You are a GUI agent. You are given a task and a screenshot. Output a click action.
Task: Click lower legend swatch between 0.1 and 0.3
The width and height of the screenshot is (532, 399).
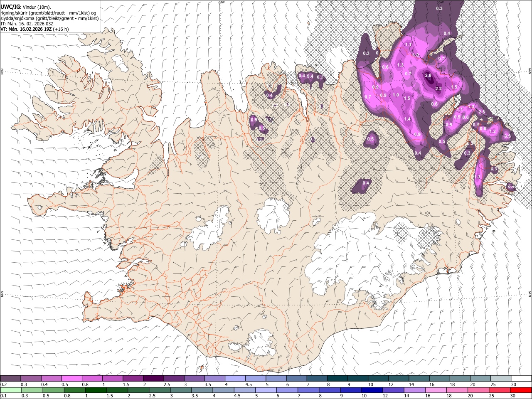(11, 390)
